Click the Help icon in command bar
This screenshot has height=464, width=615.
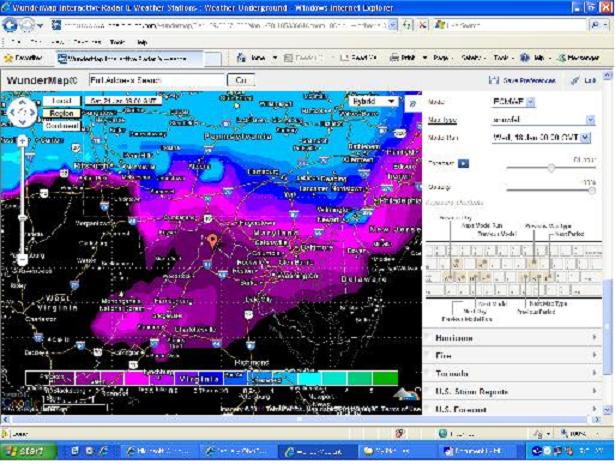click(x=525, y=58)
